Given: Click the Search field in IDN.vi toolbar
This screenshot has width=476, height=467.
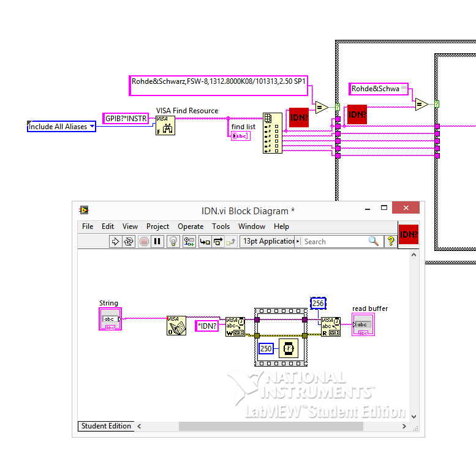Looking at the screenshot, I should 336,241.
